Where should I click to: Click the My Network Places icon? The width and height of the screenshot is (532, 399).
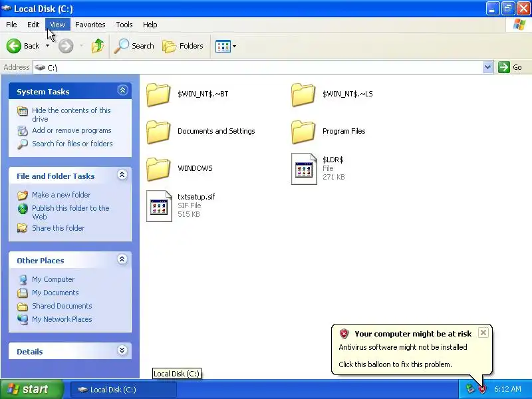(x=23, y=319)
